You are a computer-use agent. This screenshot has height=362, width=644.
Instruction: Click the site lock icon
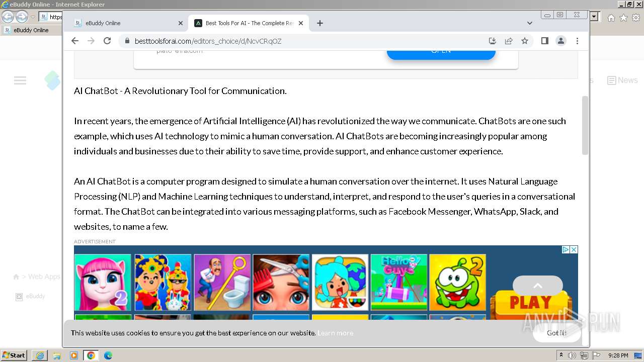(x=127, y=41)
